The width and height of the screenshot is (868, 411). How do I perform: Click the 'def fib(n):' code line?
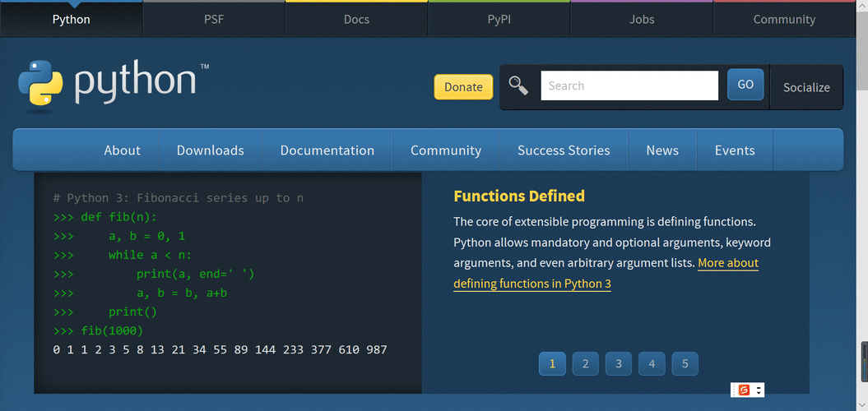[x=105, y=217]
